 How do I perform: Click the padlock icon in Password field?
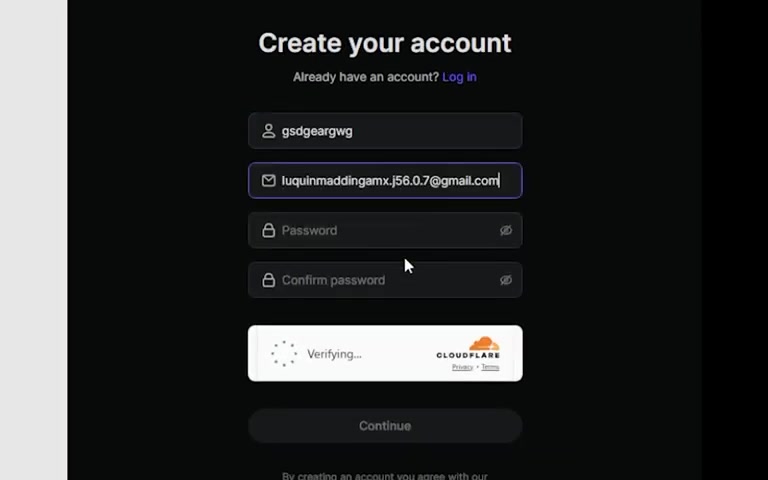point(268,230)
